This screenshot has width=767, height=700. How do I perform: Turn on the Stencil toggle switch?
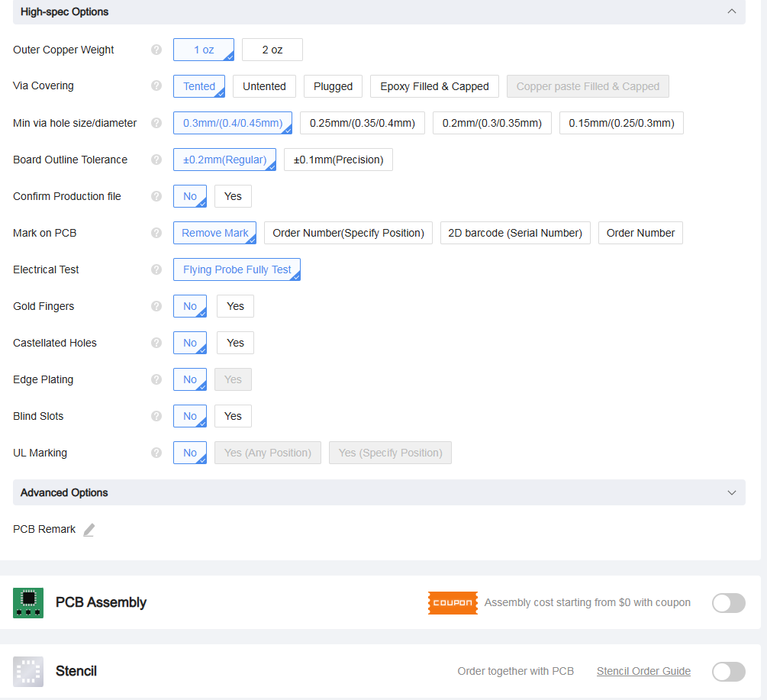728,672
